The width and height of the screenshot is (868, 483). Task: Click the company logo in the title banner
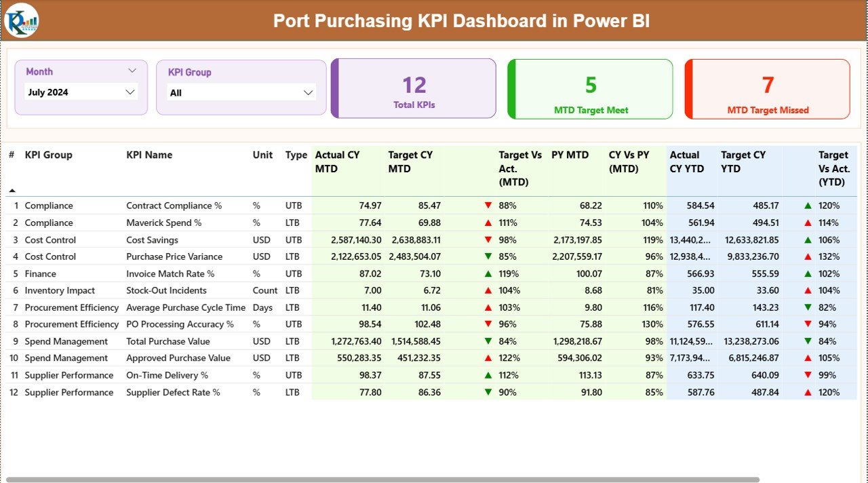click(x=21, y=20)
